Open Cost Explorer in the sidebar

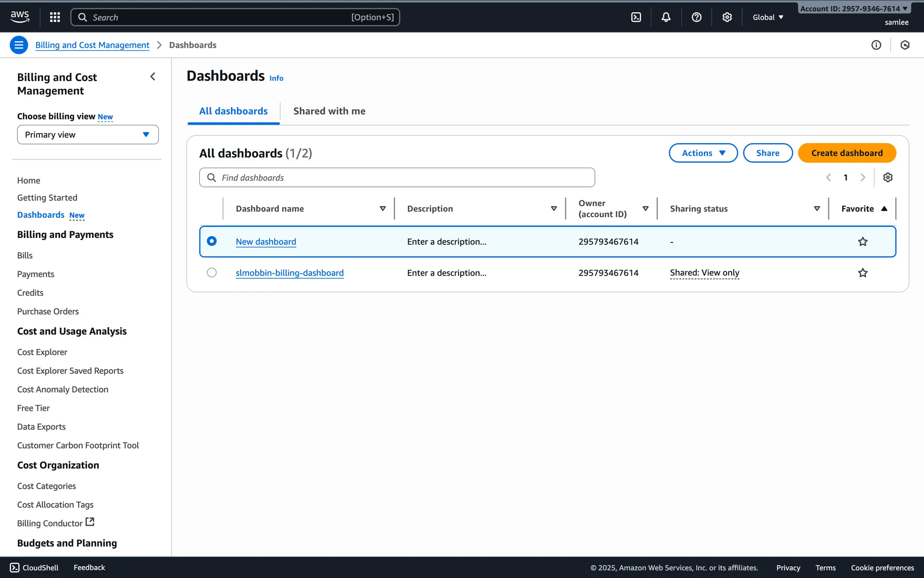click(42, 352)
